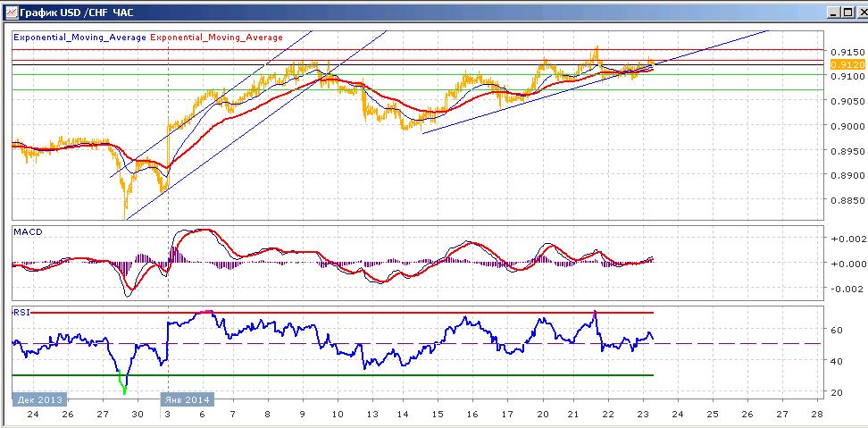Click date label 17 on time axis
Image resolution: width=868 pixels, height=428 pixels.
507,415
